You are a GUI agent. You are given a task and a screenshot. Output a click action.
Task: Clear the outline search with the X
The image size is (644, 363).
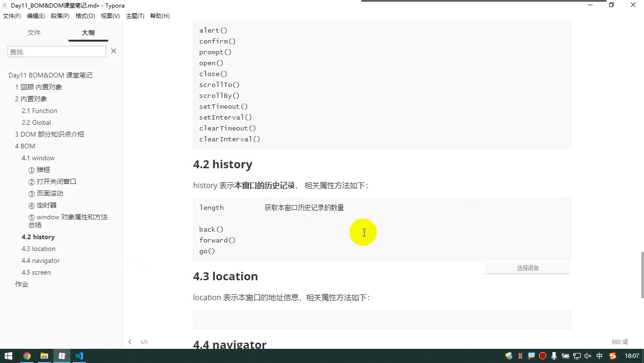click(x=113, y=51)
